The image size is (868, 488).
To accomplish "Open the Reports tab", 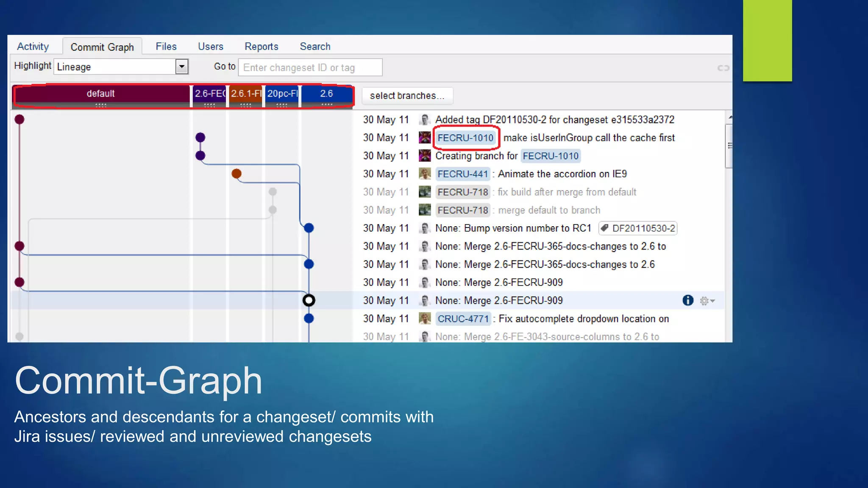I will (x=261, y=46).
